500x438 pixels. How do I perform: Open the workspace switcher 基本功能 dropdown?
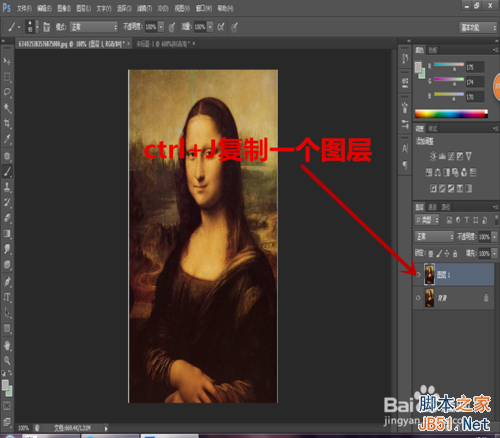(478, 28)
